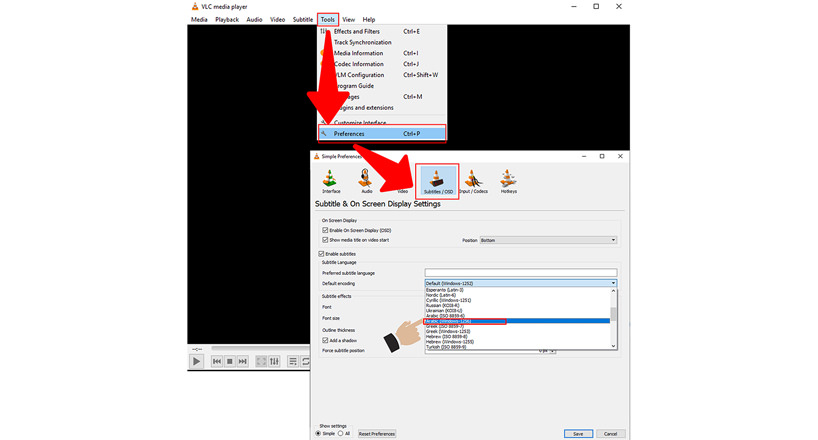Click the Cancel button

(x=610, y=434)
